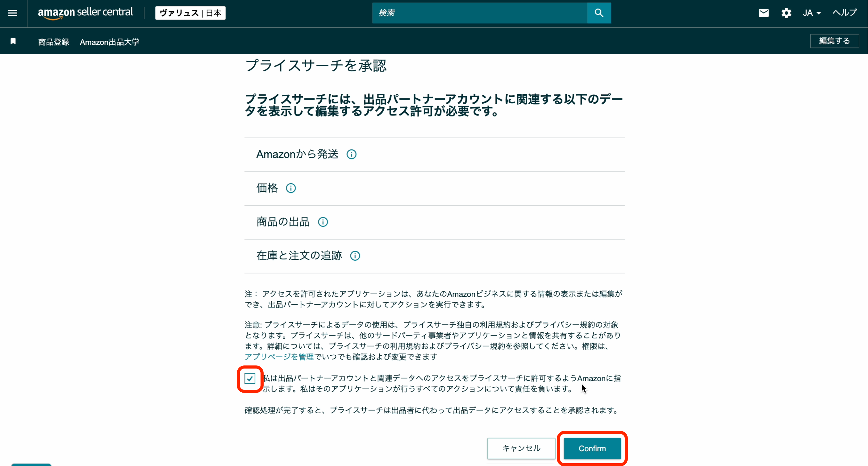The width and height of the screenshot is (868, 466).
Task: Open the hamburger navigation menu
Action: (x=13, y=13)
